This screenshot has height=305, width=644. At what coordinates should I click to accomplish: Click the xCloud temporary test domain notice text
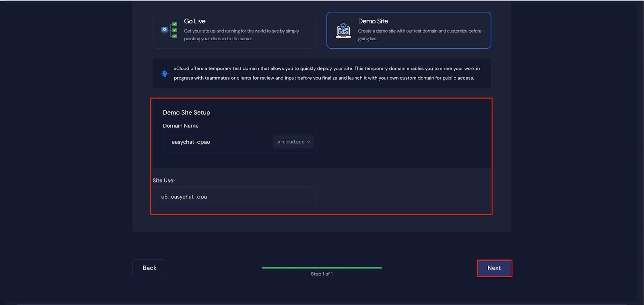[x=326, y=73]
